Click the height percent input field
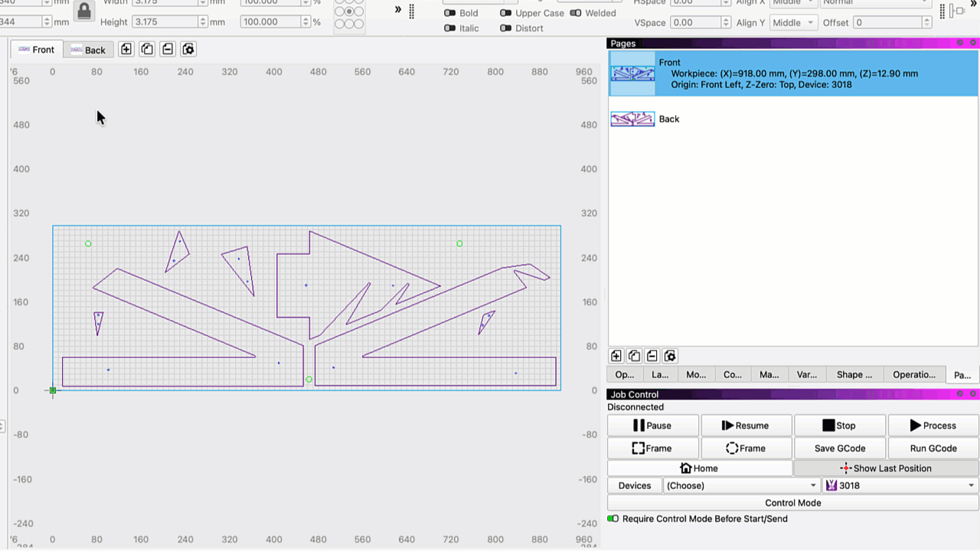The image size is (980, 551). 270,22
